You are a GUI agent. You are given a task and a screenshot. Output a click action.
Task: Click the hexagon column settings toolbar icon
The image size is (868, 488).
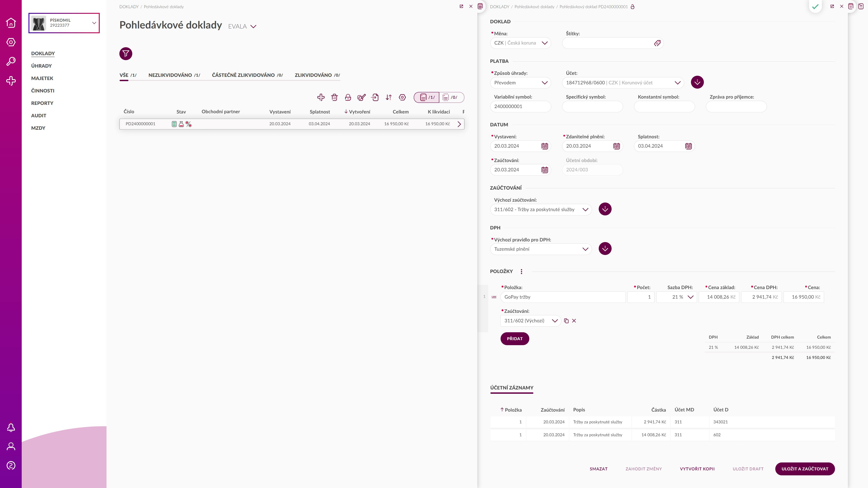[402, 97]
